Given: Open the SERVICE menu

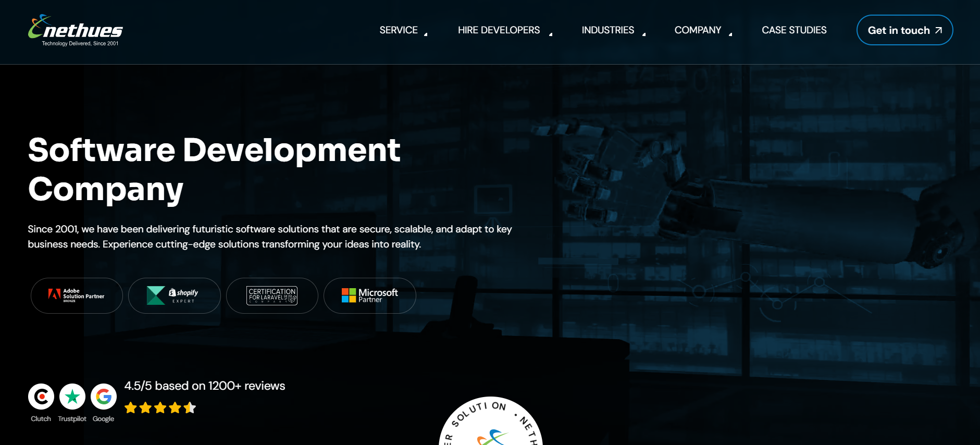Looking at the screenshot, I should click(399, 30).
